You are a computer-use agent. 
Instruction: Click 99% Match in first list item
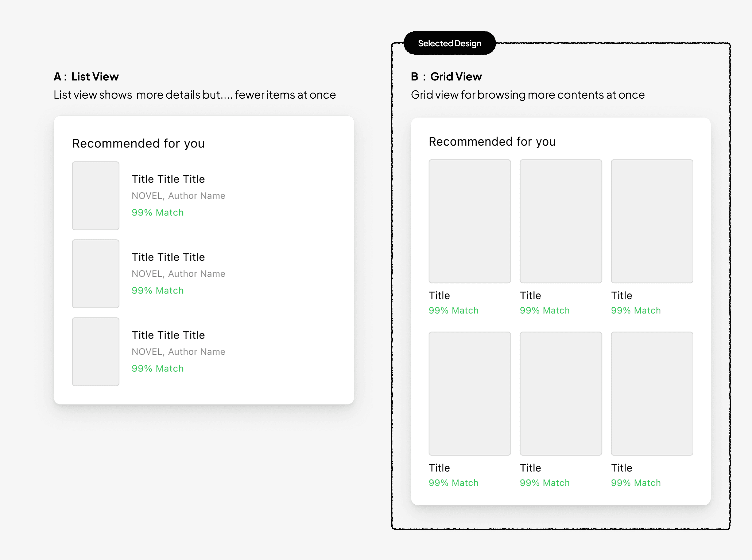[x=157, y=213]
